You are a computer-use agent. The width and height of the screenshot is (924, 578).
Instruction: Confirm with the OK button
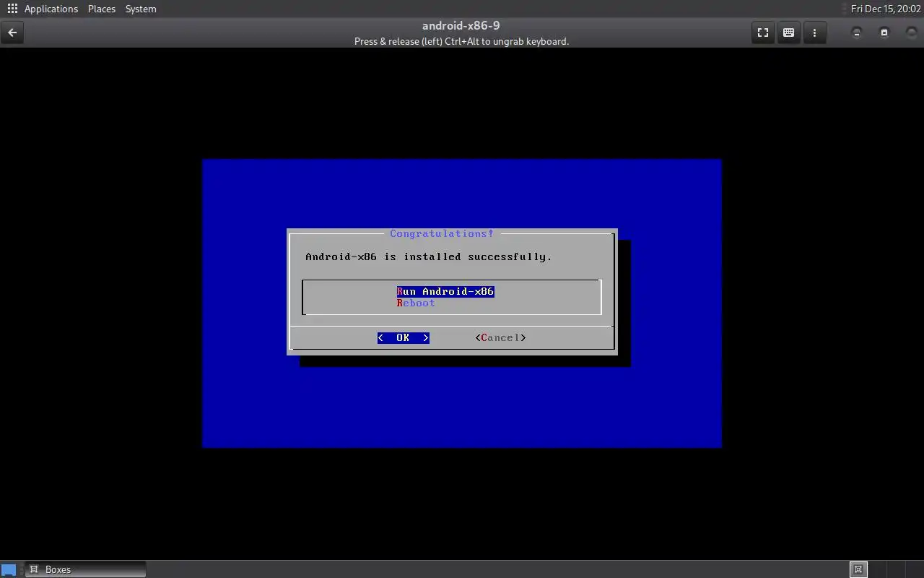tap(403, 337)
